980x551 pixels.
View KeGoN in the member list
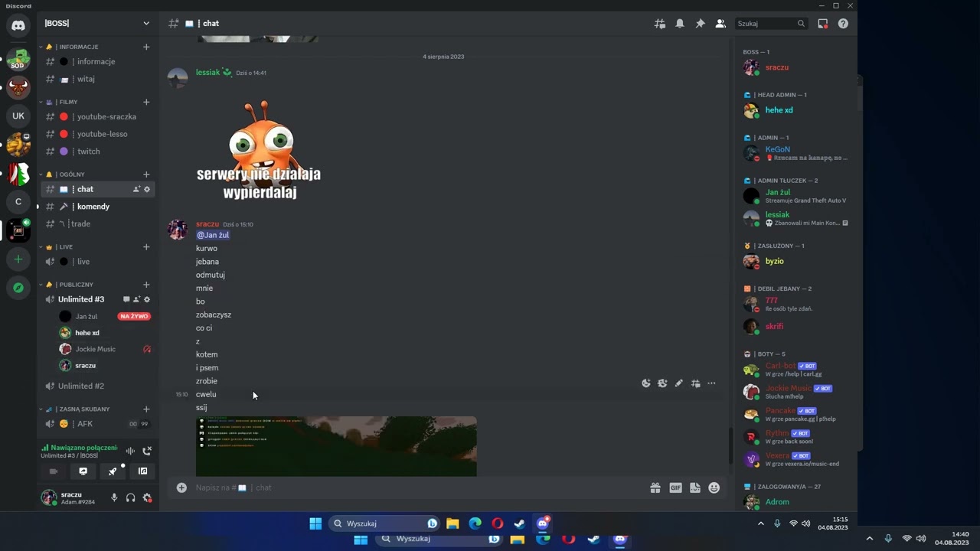tap(797, 153)
